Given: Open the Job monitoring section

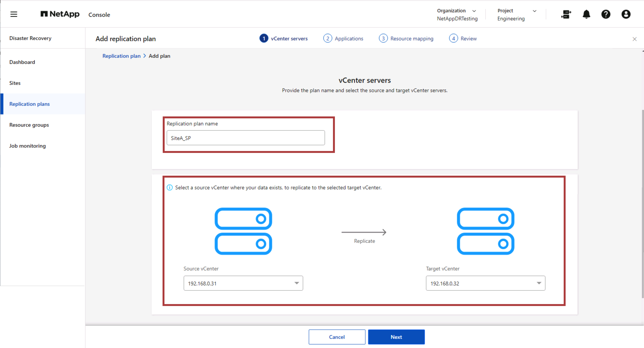Looking at the screenshot, I should 27,145.
